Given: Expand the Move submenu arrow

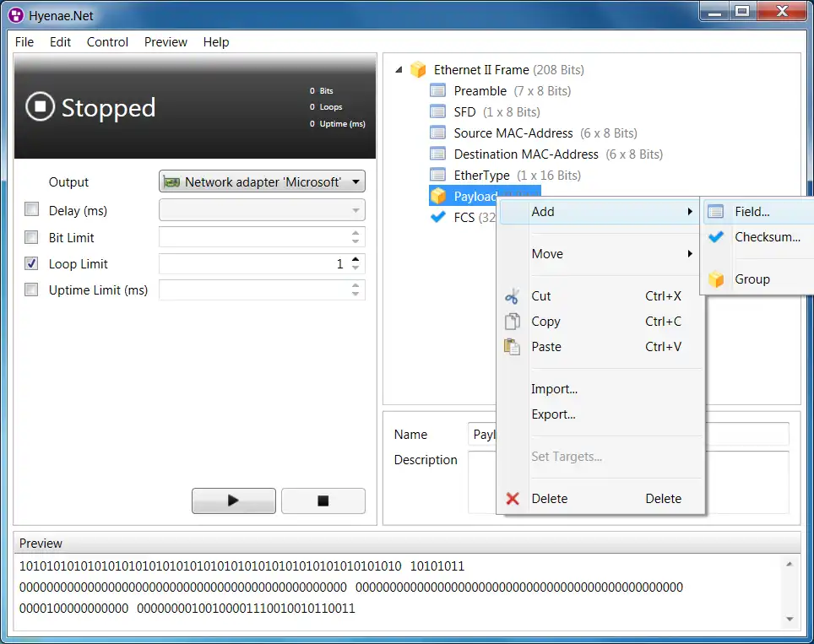Looking at the screenshot, I should [690, 254].
